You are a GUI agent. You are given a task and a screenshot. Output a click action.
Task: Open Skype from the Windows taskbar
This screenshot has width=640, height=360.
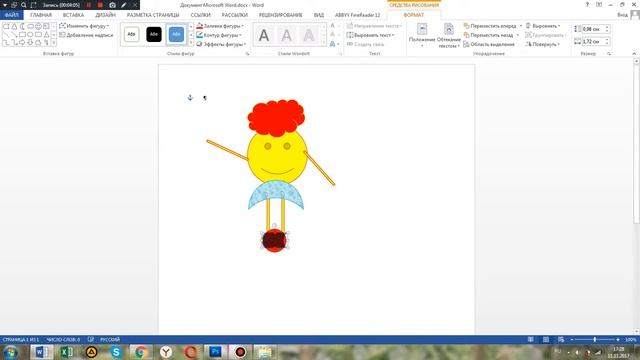click(116, 352)
